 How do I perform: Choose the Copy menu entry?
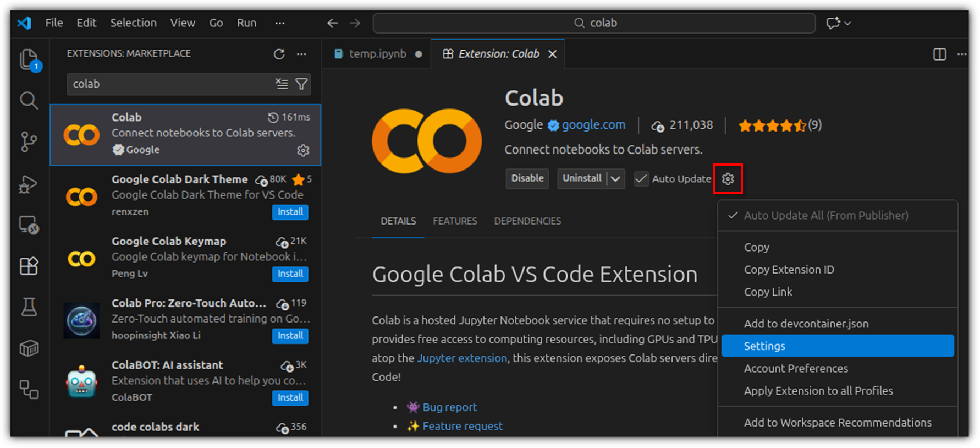[x=838, y=248]
